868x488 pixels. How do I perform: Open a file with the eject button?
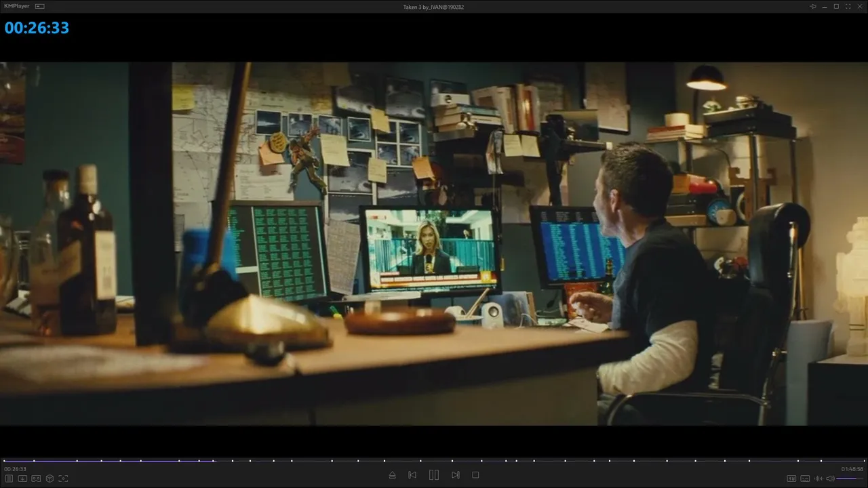[x=392, y=475]
